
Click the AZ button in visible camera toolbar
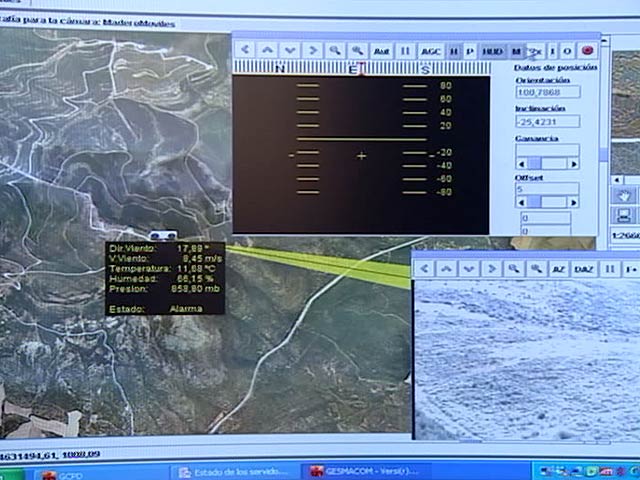pyautogui.click(x=559, y=269)
